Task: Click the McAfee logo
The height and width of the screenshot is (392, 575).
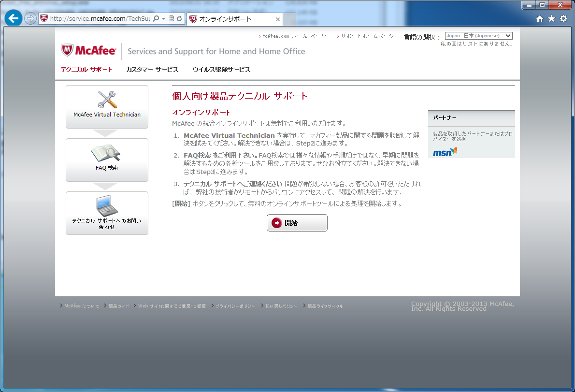Action: (88, 50)
